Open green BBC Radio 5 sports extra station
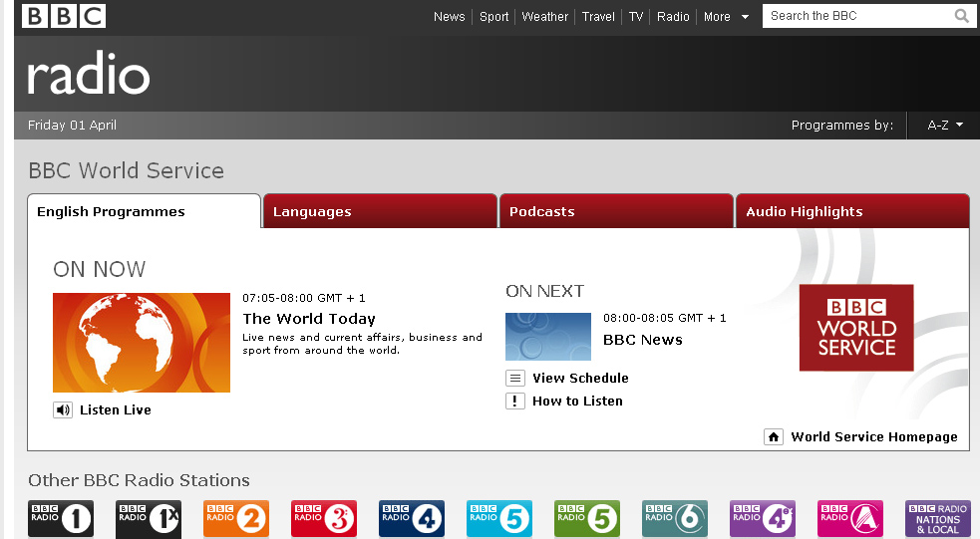Image resolution: width=980 pixels, height=539 pixels. [587, 518]
